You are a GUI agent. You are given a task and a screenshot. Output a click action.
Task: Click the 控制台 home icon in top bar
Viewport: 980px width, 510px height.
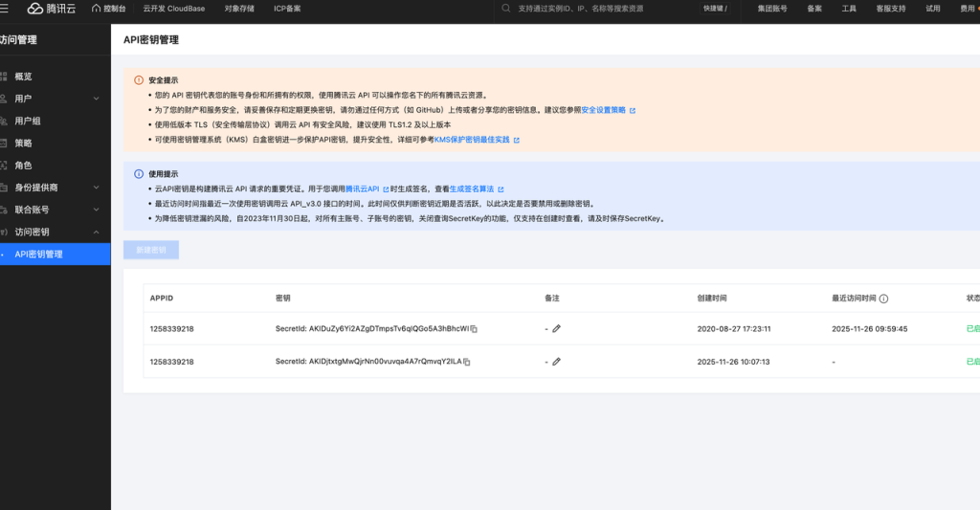click(x=108, y=9)
